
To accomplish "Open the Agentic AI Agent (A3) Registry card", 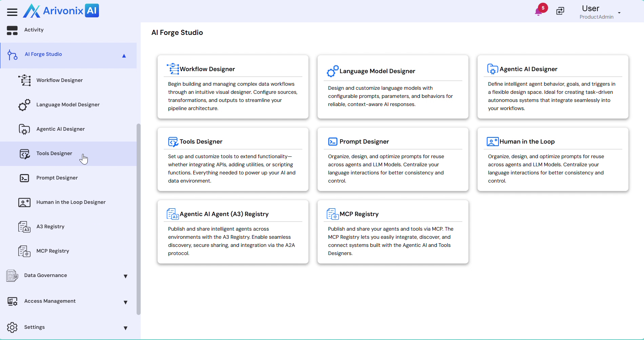I will click(224, 214).
